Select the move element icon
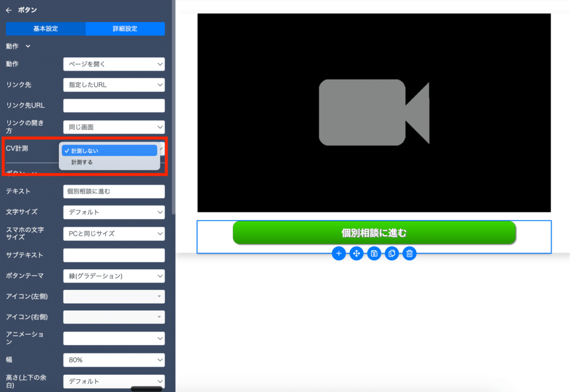Image resolution: width=570 pixels, height=392 pixels. [356, 254]
